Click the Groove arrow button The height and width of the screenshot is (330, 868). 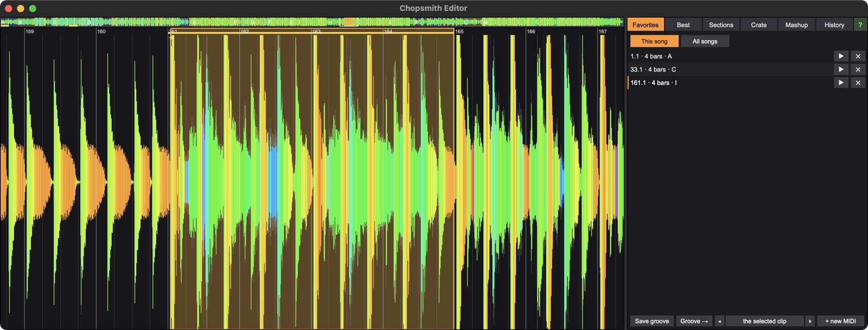(x=694, y=321)
